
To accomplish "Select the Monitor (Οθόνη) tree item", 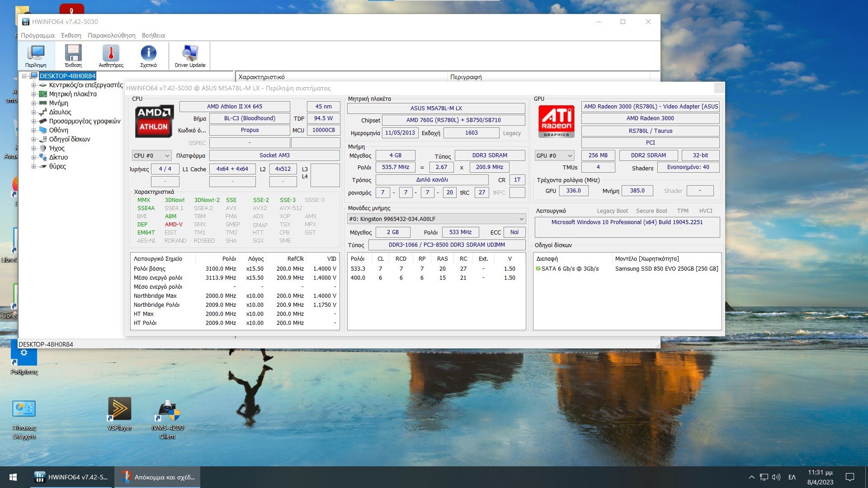I will (59, 130).
